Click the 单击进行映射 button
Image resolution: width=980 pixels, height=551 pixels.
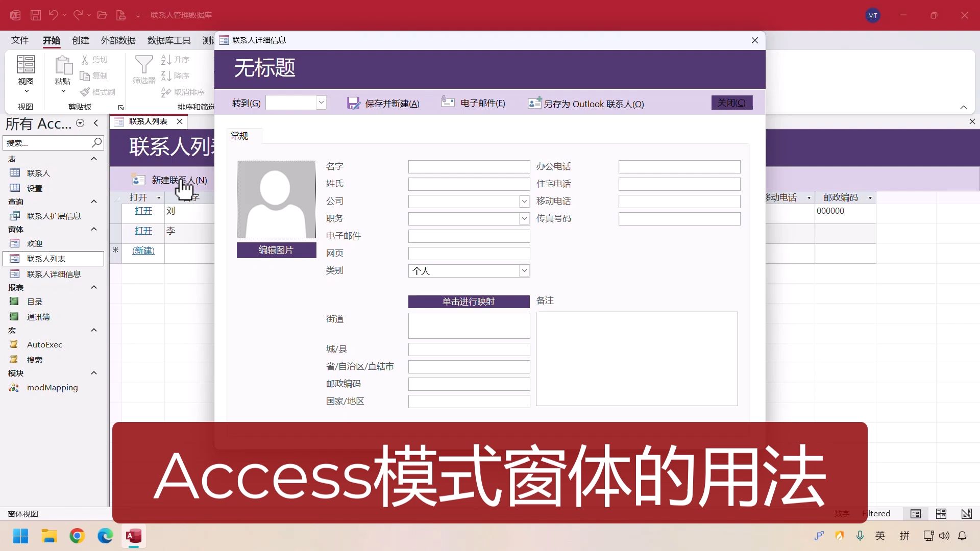[x=469, y=302]
